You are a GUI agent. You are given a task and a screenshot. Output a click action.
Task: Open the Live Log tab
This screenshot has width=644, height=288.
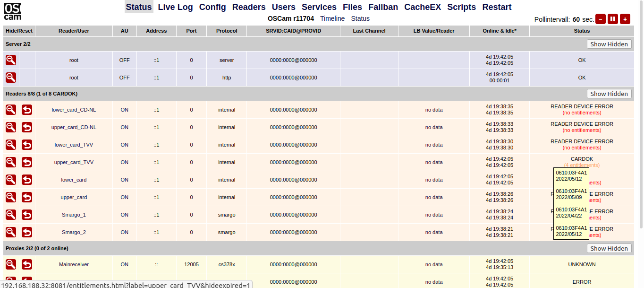click(x=176, y=7)
